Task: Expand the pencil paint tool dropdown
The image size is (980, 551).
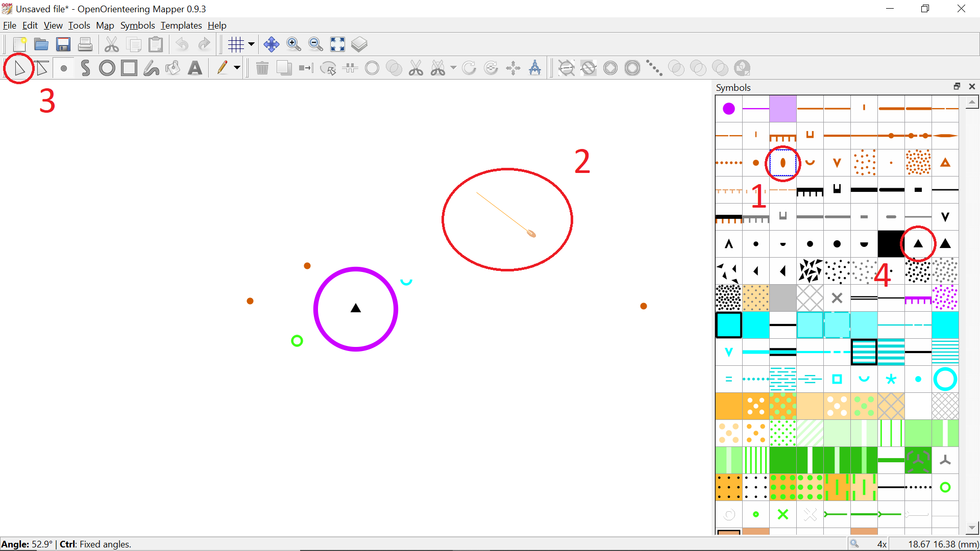Action: (x=237, y=68)
